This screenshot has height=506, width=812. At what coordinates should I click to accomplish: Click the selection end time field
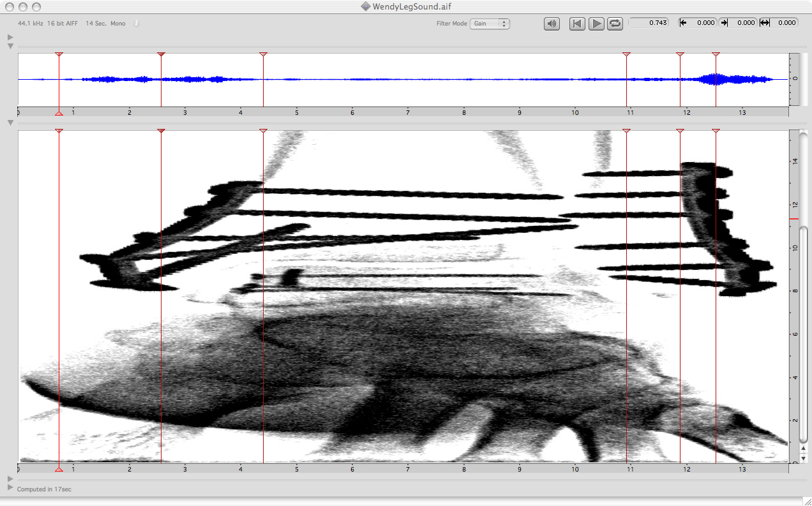point(738,23)
